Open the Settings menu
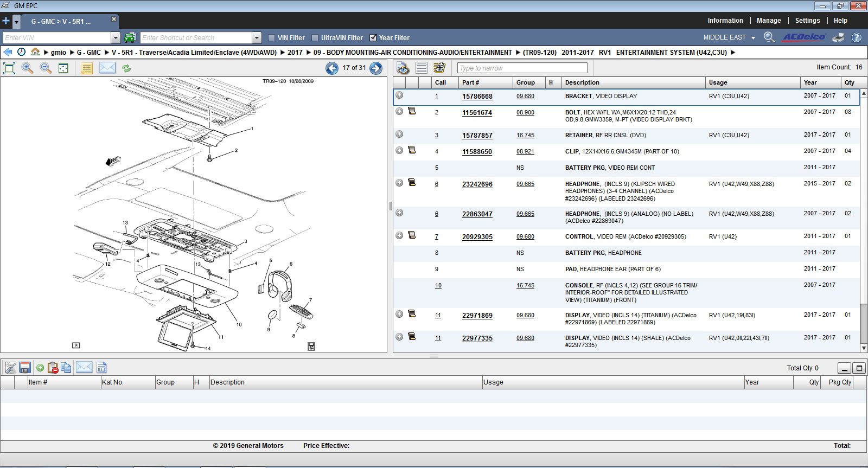868x468 pixels. click(x=807, y=21)
